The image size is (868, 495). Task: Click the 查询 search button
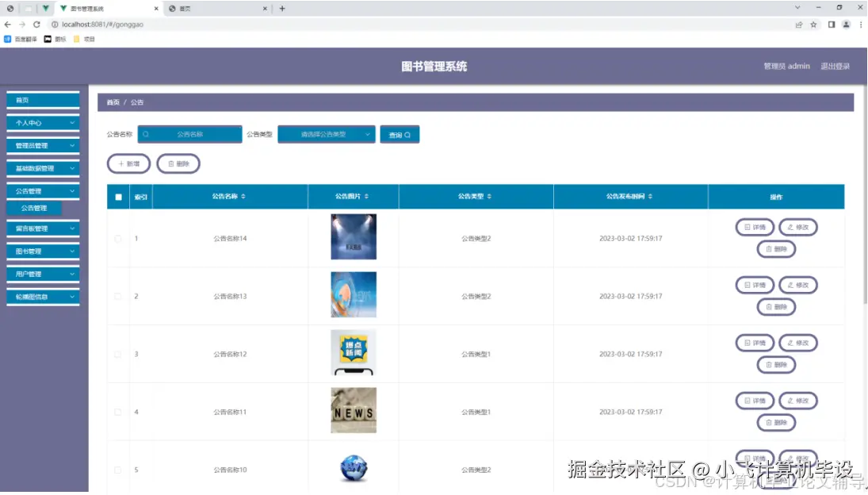point(400,135)
